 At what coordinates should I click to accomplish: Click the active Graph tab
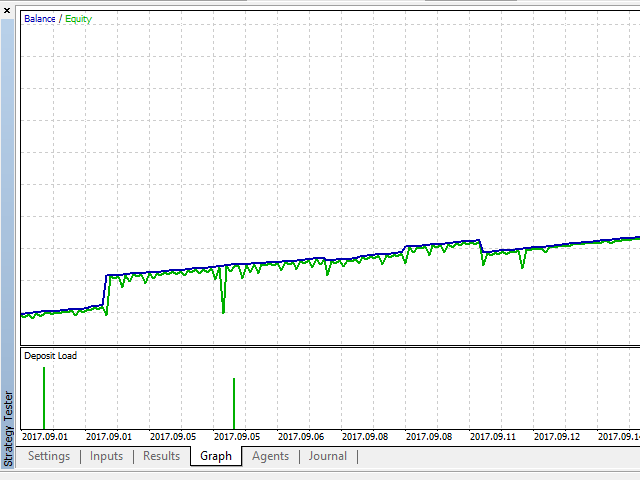(x=215, y=456)
